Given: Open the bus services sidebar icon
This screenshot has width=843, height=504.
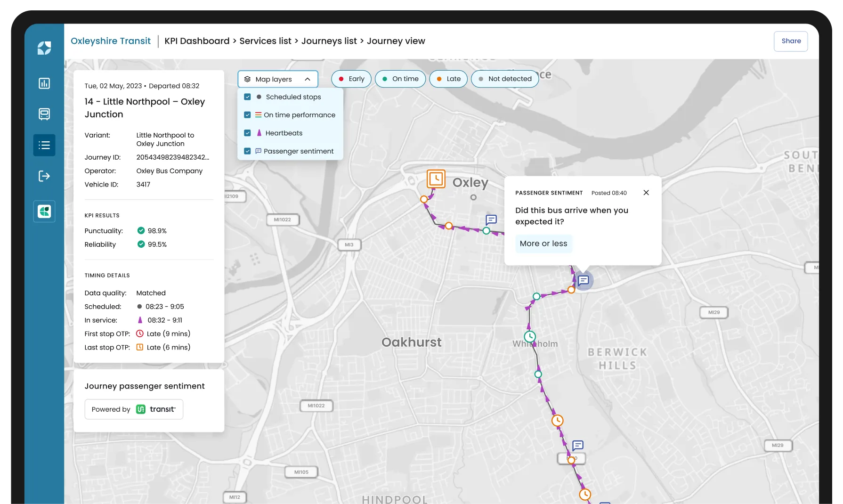Looking at the screenshot, I should pos(44,114).
